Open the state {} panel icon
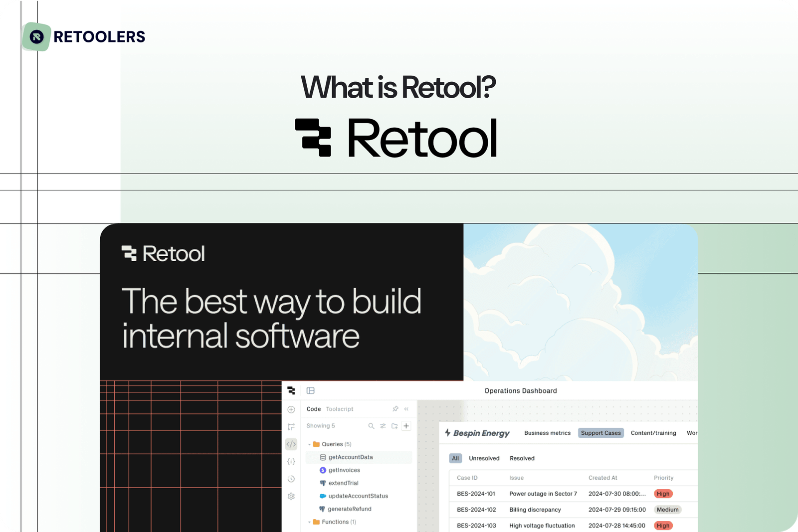 [291, 462]
